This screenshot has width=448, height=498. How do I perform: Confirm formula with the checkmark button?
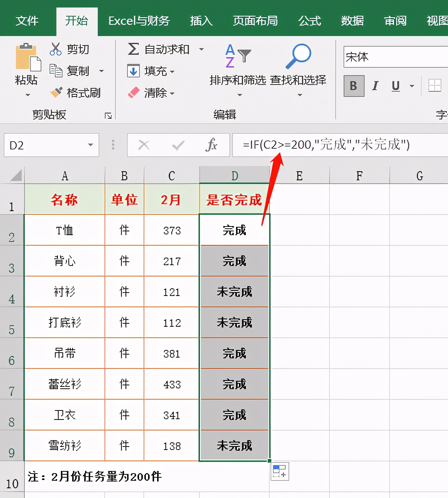pos(178,145)
